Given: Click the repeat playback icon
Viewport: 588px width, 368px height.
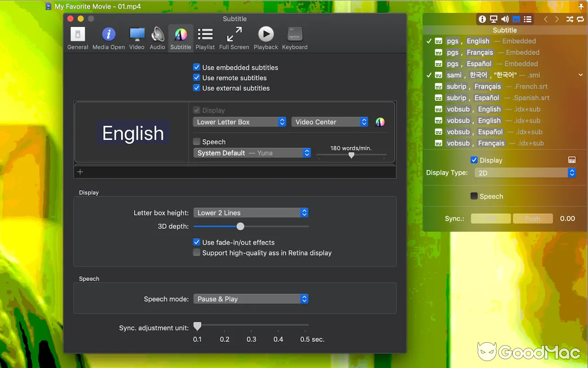Looking at the screenshot, I should 580,19.
